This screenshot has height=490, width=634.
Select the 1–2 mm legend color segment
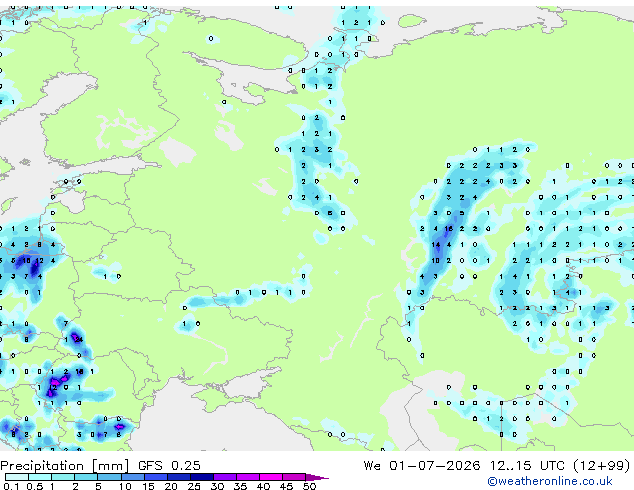tap(63, 477)
